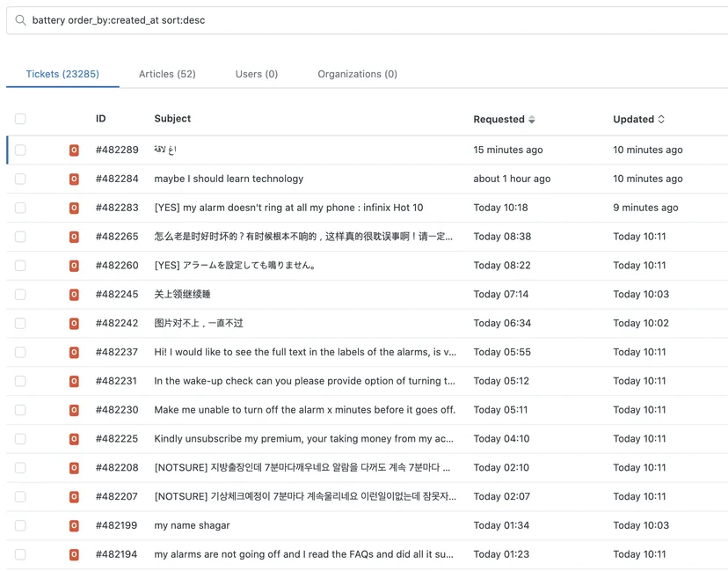Check the box for ticket #482289
Screen dimensions: 728x571
[x=20, y=150]
